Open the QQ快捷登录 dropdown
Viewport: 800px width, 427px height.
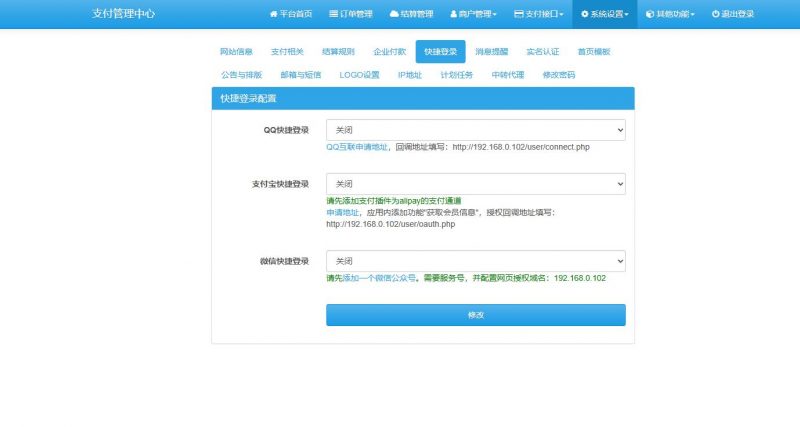tap(475, 130)
